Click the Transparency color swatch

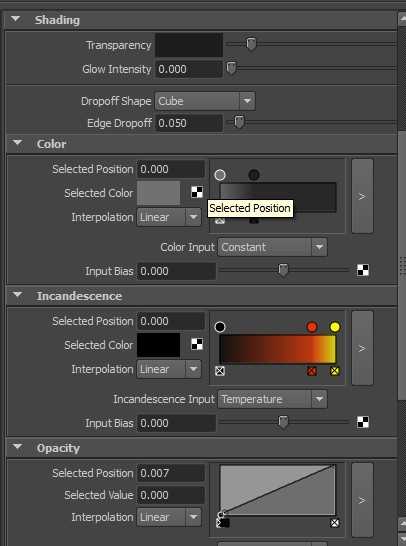pyautogui.click(x=189, y=45)
